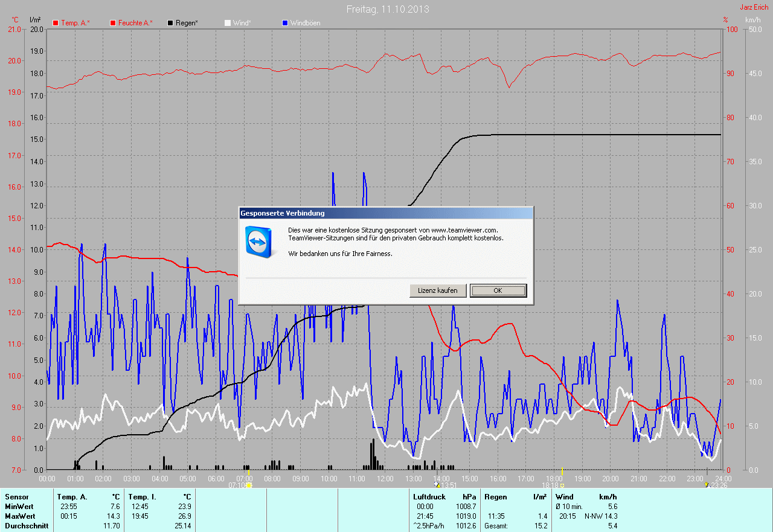Click the red Temp. A. legend square
The image size is (773, 532).
pos(56,23)
